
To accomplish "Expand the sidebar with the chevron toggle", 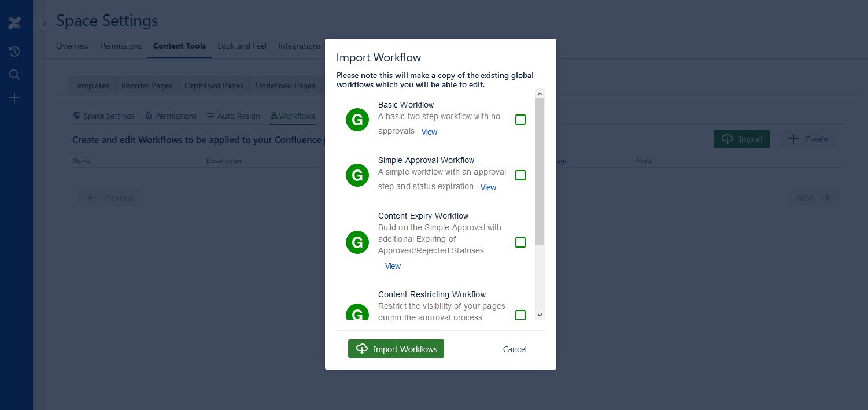I will coord(45,24).
